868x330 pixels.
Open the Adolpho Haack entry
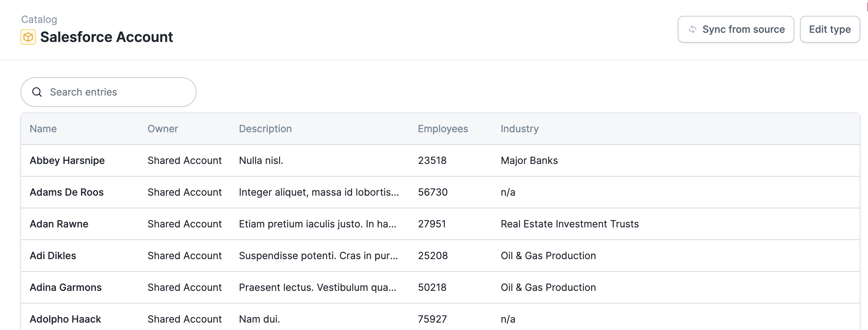[65, 319]
